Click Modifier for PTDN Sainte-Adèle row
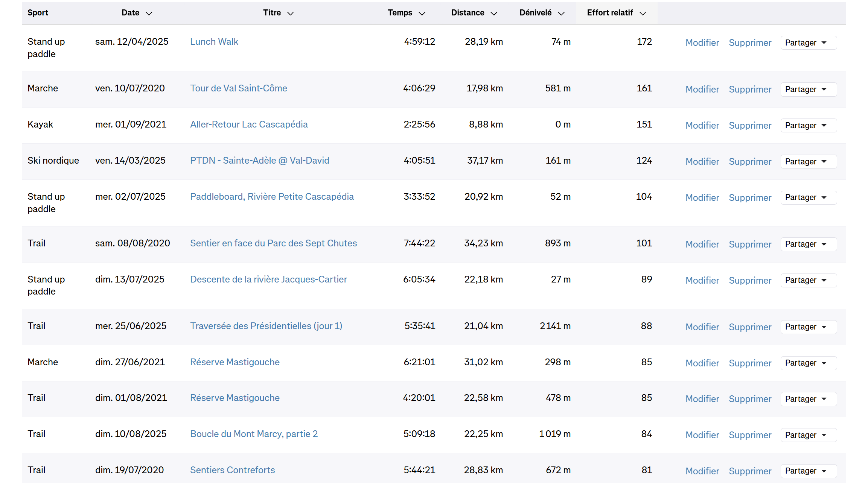Screen dimensions: 868x483 [x=702, y=162]
